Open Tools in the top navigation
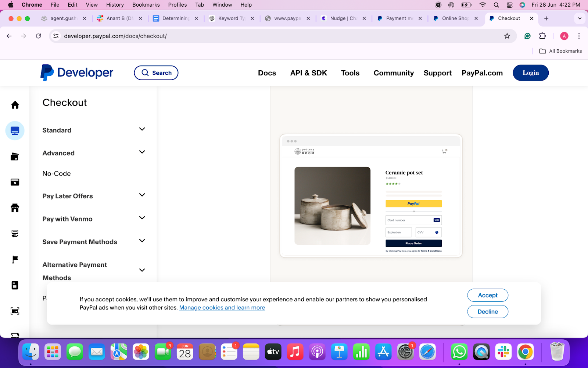This screenshot has width=588, height=368. [x=350, y=73]
